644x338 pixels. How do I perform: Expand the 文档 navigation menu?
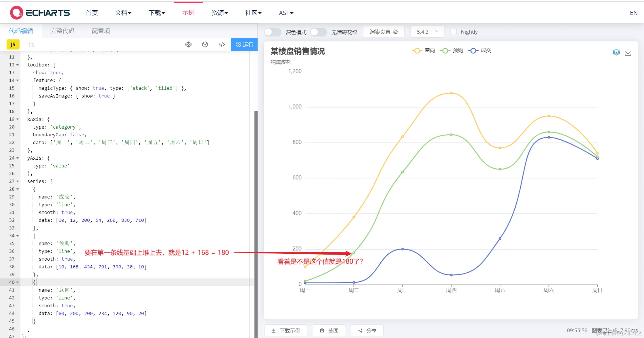tap(123, 13)
